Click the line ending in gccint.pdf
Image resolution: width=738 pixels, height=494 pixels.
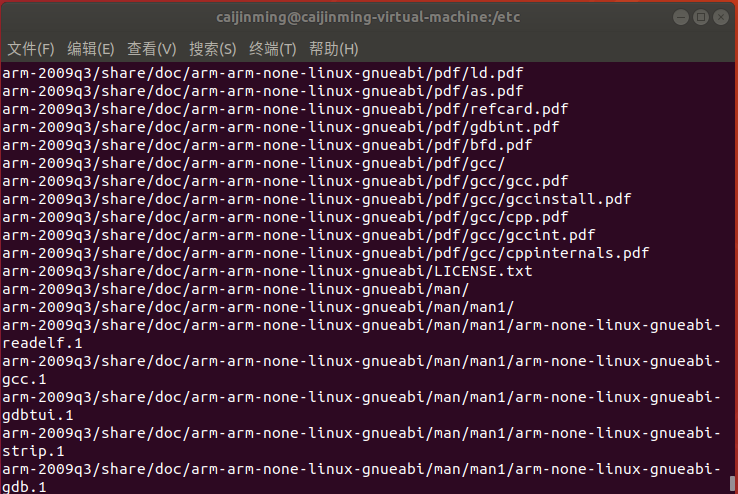298,235
